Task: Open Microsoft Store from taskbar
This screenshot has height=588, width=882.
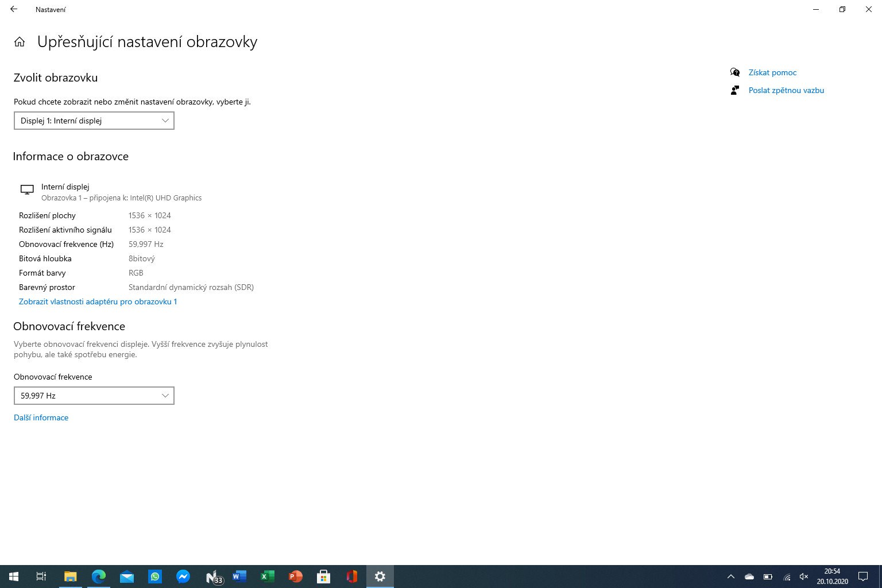Action: [x=323, y=577]
